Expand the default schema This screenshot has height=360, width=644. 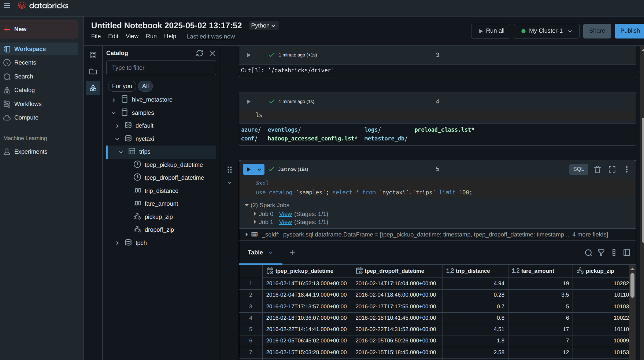pos(117,126)
